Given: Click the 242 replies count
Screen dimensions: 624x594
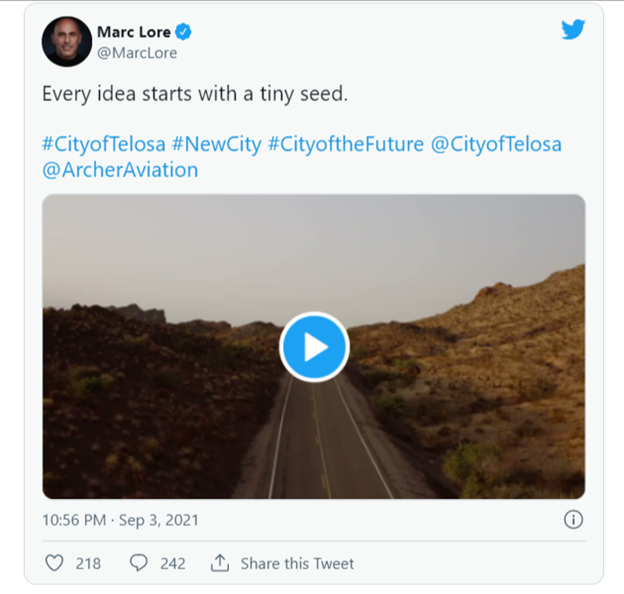Looking at the screenshot, I should [172, 563].
